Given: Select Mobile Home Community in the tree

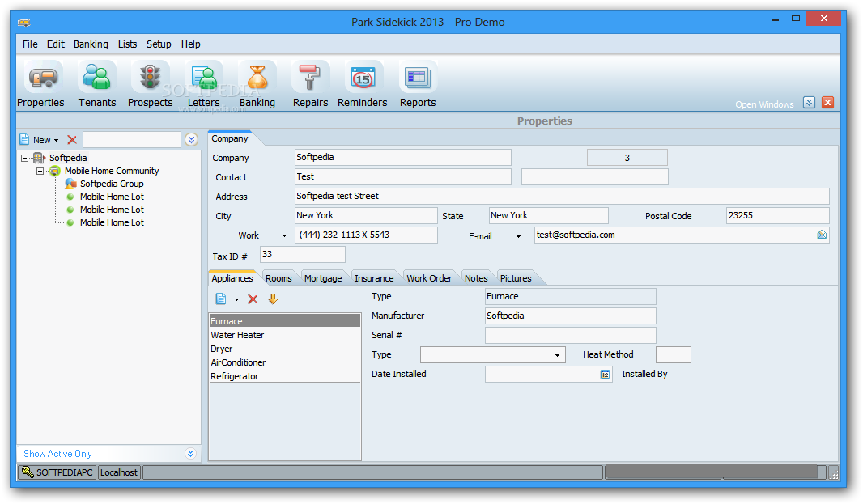Looking at the screenshot, I should coord(112,172).
